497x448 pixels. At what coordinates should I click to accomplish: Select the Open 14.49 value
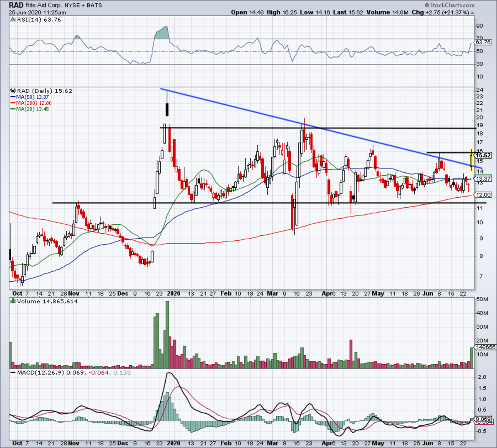point(247,12)
